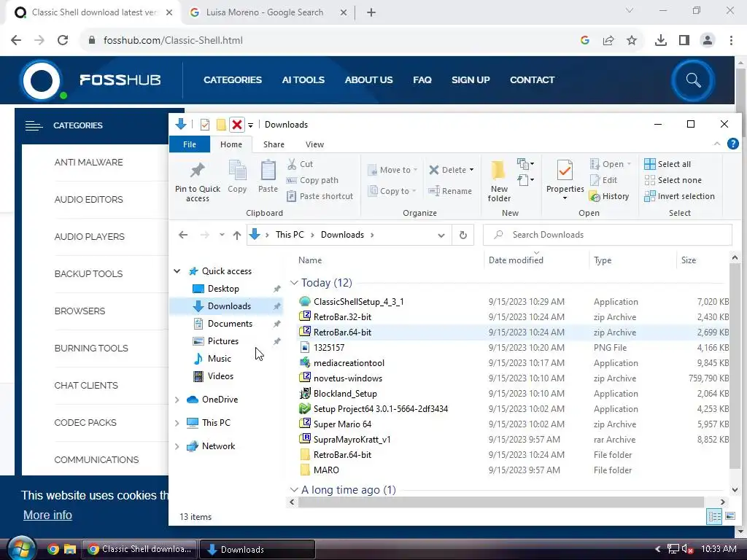Click the FossHub search magnifier icon

tap(693, 80)
